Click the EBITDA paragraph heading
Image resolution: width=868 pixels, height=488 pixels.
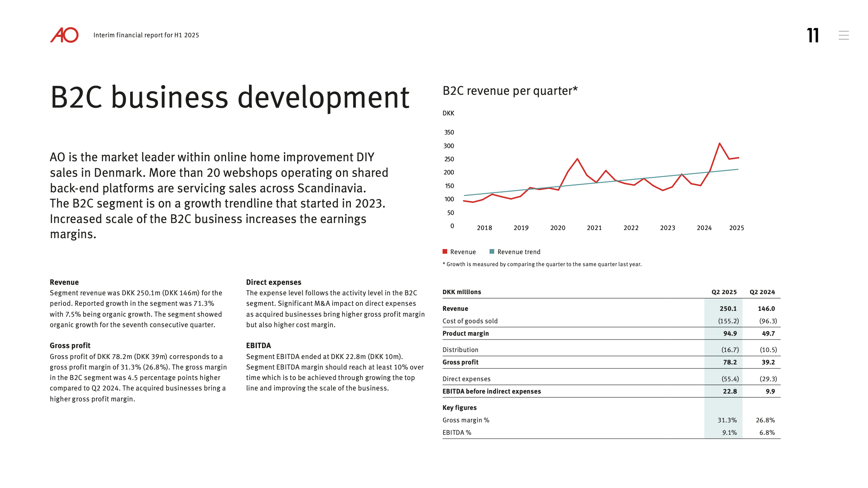(x=258, y=345)
